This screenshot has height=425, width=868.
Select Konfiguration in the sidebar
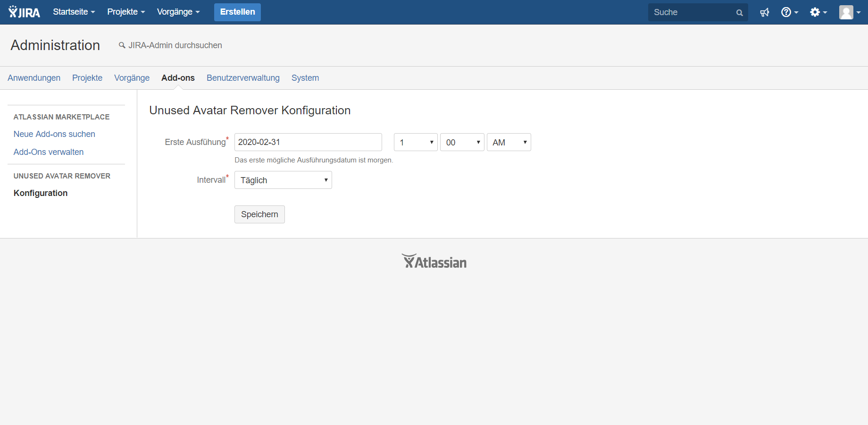coord(41,193)
